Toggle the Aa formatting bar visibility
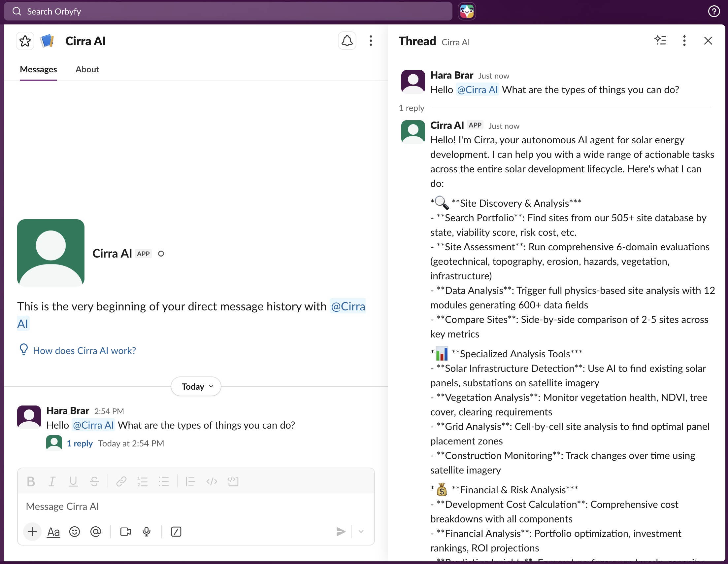Screen dimensions: 728x564 (x=53, y=532)
